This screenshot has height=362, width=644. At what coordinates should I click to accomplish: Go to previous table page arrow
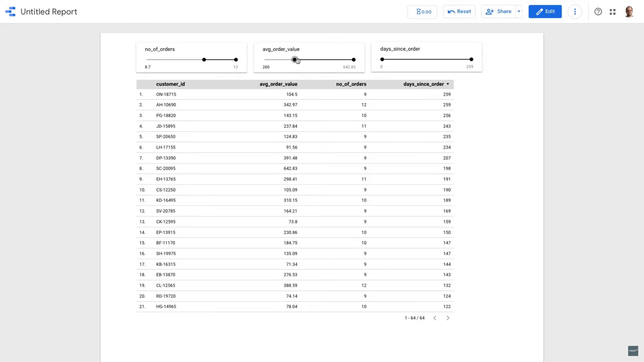click(435, 318)
